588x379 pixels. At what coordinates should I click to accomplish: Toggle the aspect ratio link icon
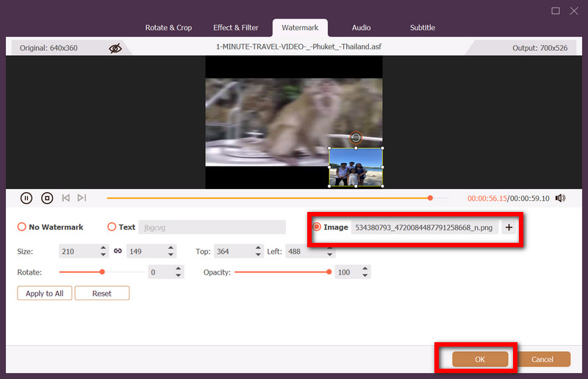pos(117,252)
